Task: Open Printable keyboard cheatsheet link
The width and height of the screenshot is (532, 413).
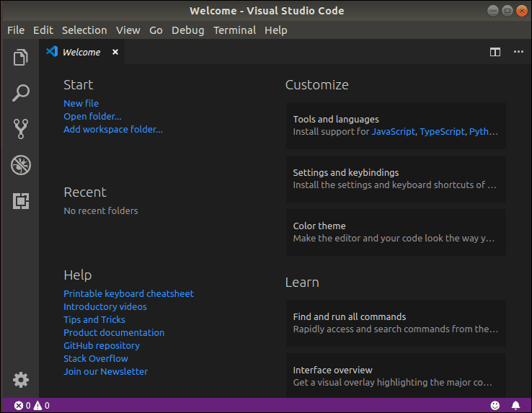Action: pyautogui.click(x=128, y=293)
